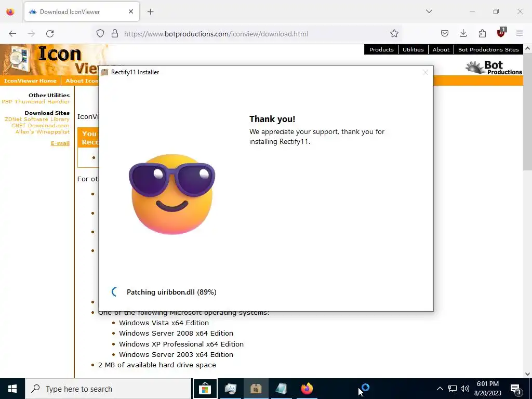The width and height of the screenshot is (532, 399).
Task: Click the Patching uiribbon.dll progress text
Action: (171, 292)
